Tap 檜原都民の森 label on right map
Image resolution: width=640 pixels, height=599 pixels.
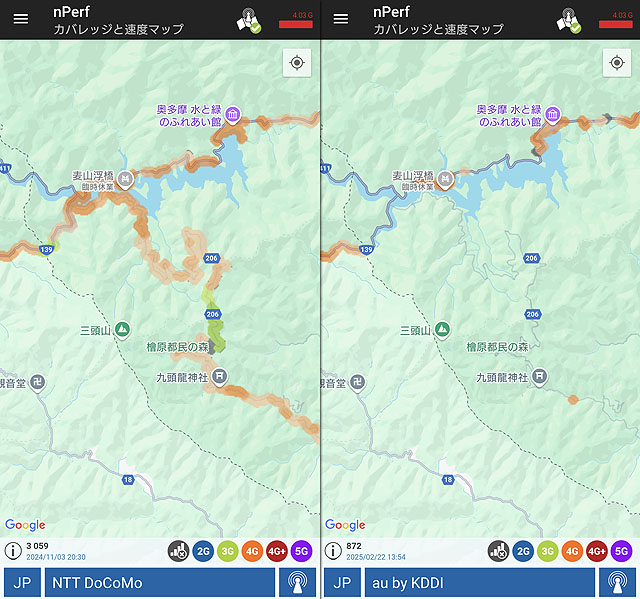[x=498, y=347]
